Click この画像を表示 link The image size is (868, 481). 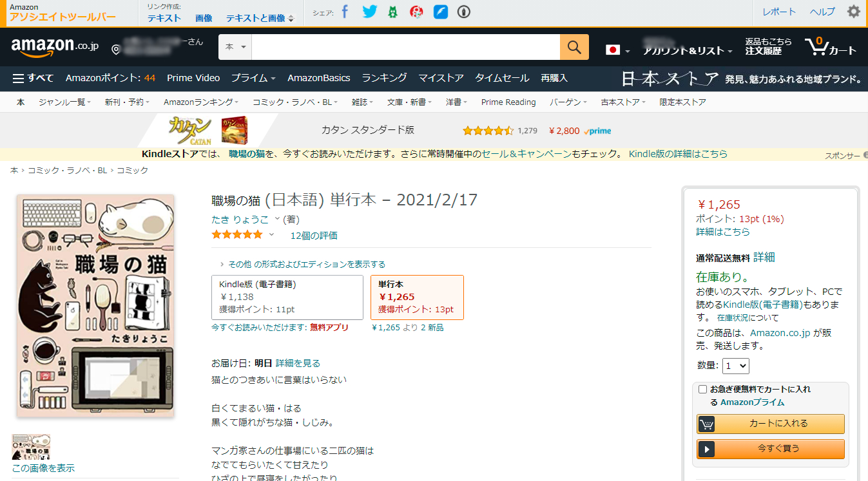click(43, 468)
